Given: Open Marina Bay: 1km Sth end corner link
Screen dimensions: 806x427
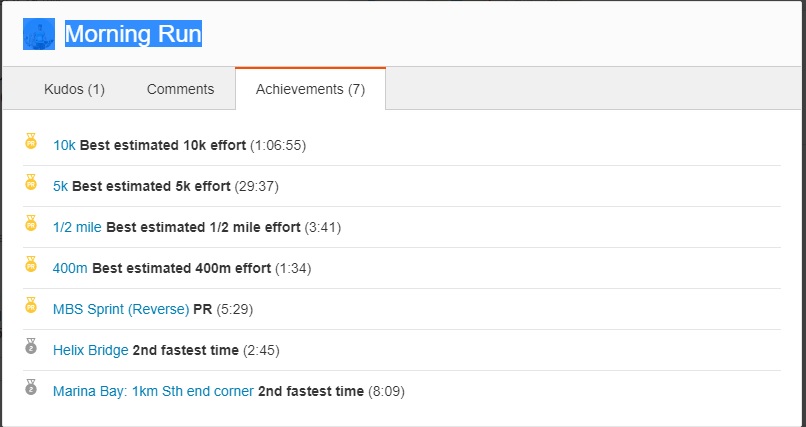Looking at the screenshot, I should pyautogui.click(x=153, y=392).
